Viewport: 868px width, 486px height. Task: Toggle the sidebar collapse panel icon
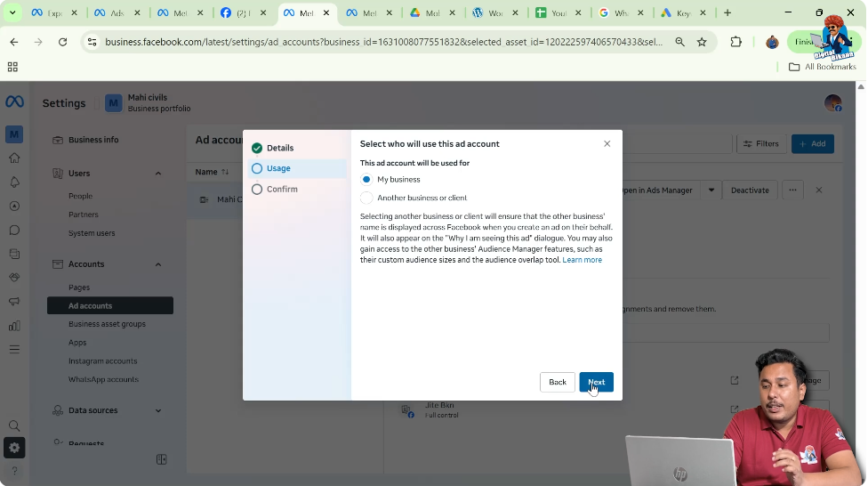pyautogui.click(x=161, y=459)
